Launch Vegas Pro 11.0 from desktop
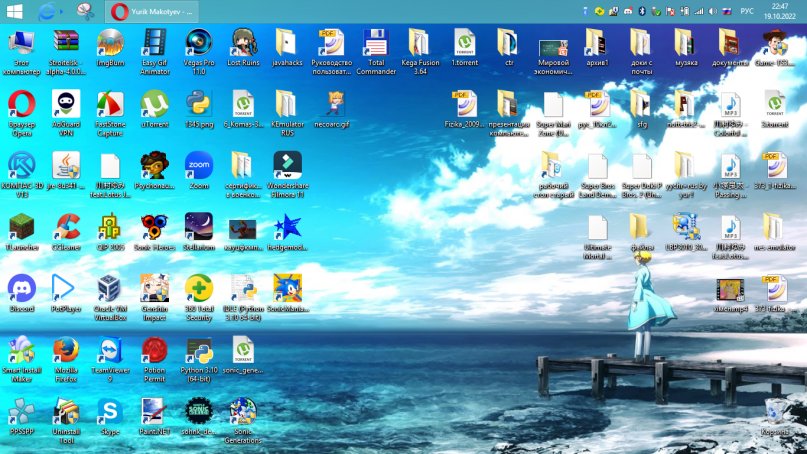The height and width of the screenshot is (454, 807). 198,43
